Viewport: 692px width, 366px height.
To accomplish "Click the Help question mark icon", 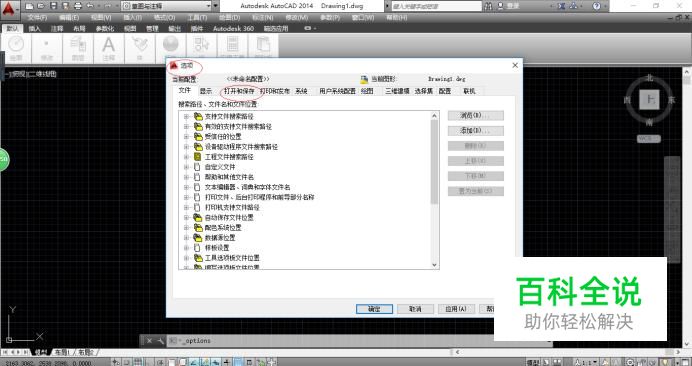I will point(596,6).
